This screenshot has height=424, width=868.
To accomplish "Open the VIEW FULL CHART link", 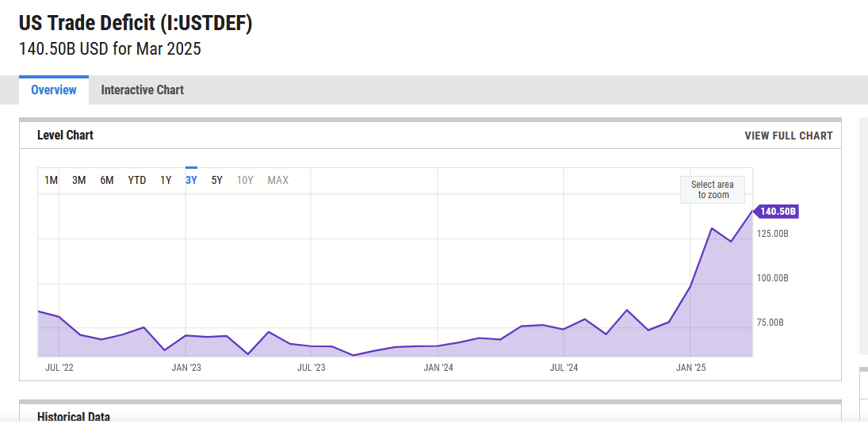I will click(788, 136).
